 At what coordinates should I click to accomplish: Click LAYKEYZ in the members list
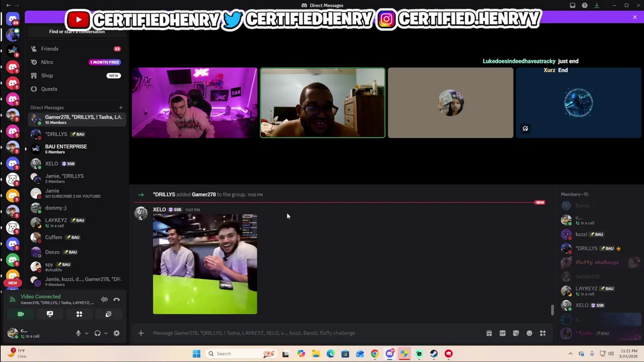[599, 291]
